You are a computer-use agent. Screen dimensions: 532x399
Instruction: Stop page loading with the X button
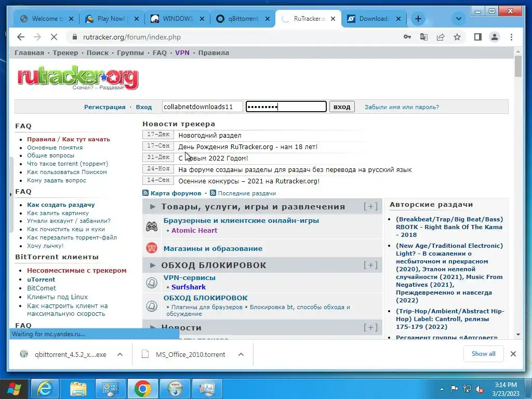[x=54, y=37]
